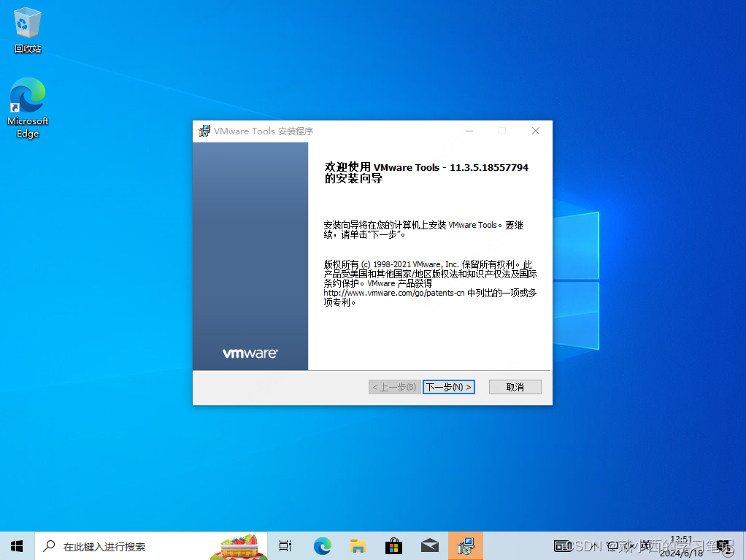Launch Microsoft Edge from the taskbar
The image size is (746, 560).
pos(322,546)
